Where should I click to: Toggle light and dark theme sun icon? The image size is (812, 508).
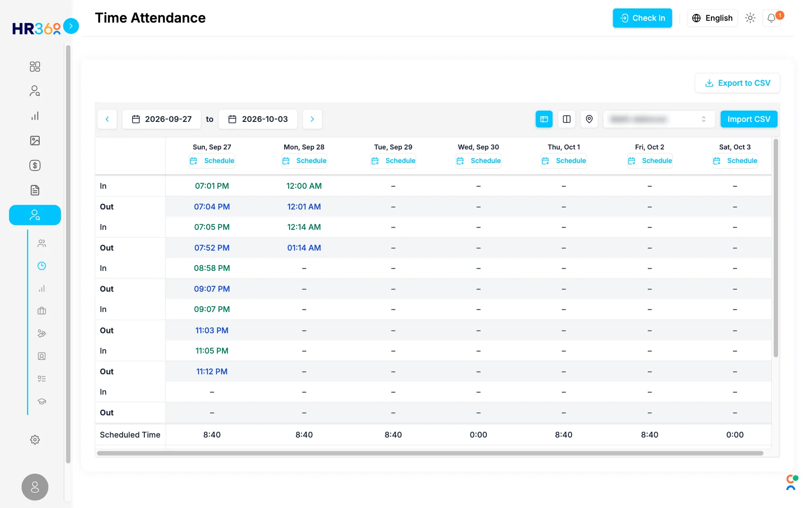750,18
